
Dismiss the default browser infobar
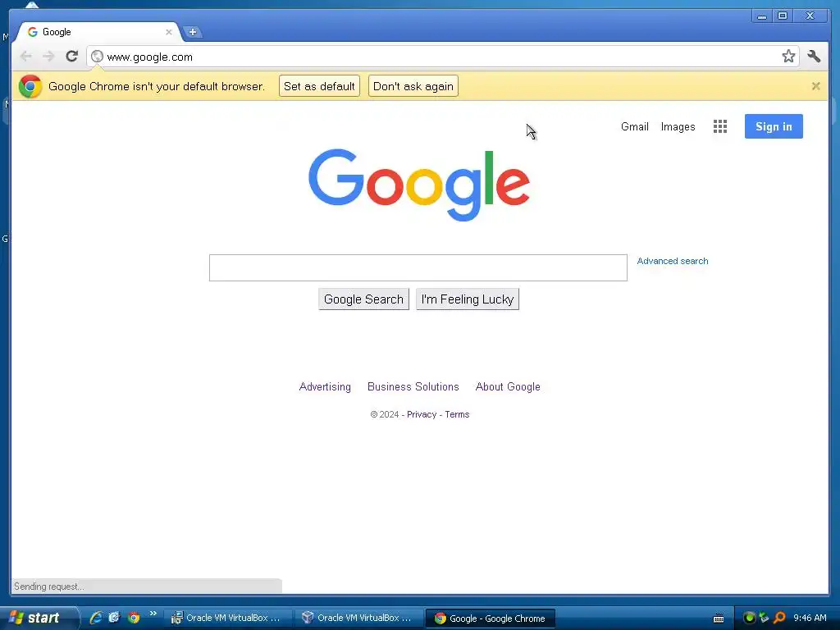[816, 85]
